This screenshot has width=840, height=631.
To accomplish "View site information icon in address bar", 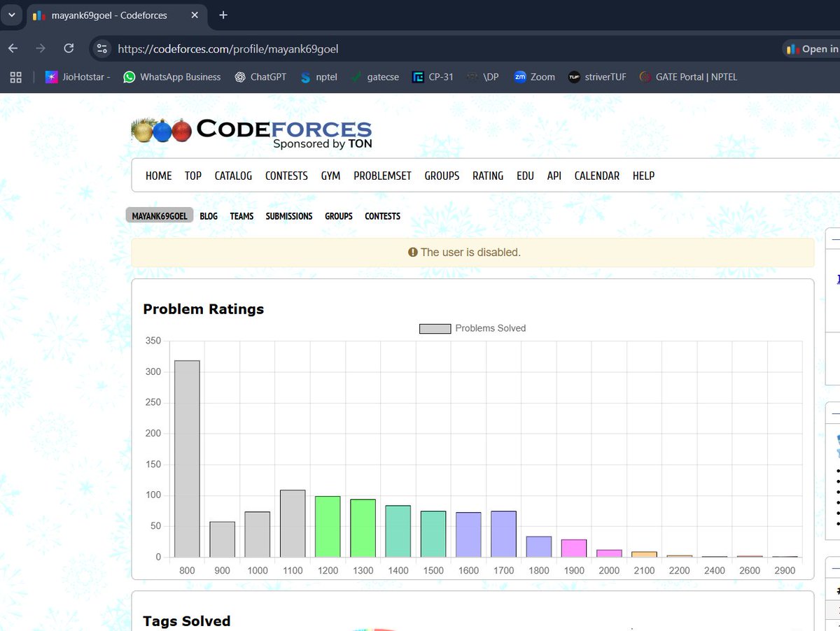I will click(x=102, y=48).
